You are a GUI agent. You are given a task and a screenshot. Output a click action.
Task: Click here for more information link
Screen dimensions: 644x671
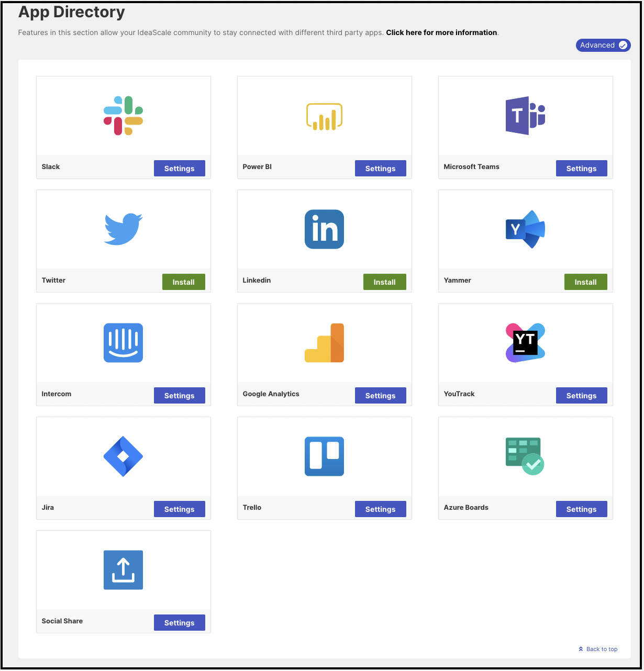pos(441,32)
